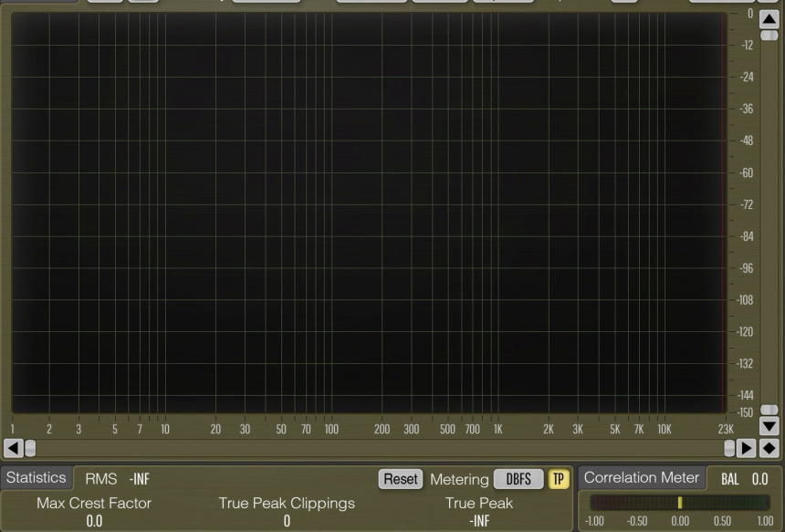Open the Statistics tab
Image resolution: width=785 pixels, height=532 pixels.
36,477
